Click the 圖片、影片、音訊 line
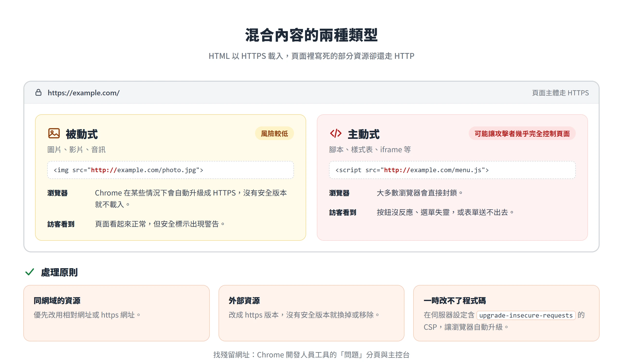 pos(76,150)
